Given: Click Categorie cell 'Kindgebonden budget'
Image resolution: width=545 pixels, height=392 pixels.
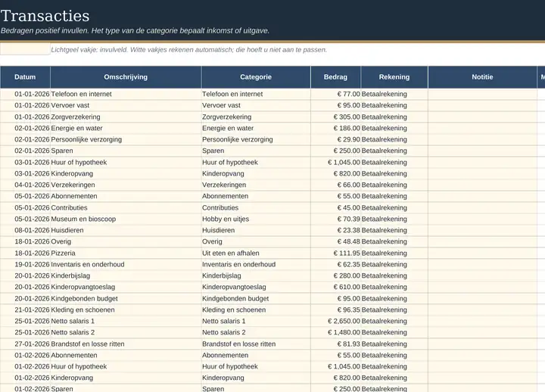Looking at the screenshot, I should pos(256,298).
